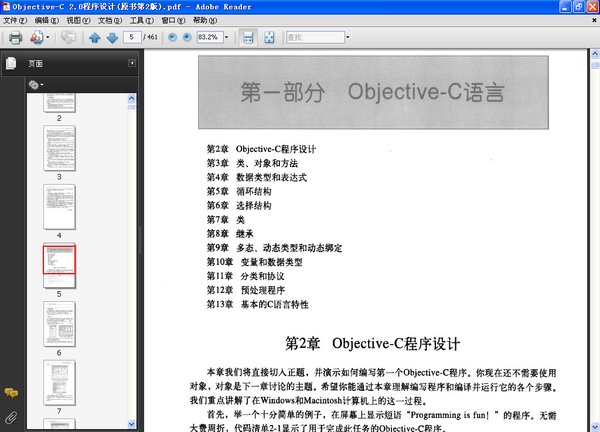Click contents line 第4章 数据类型和表达式

point(257,177)
